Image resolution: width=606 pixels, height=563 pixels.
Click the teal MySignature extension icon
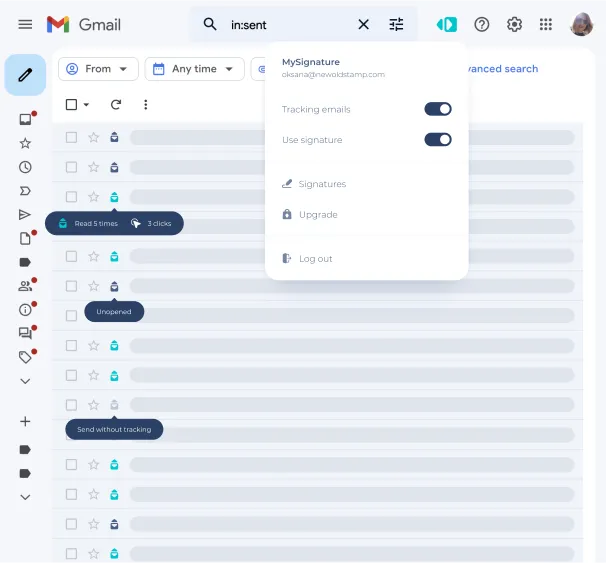click(x=447, y=25)
